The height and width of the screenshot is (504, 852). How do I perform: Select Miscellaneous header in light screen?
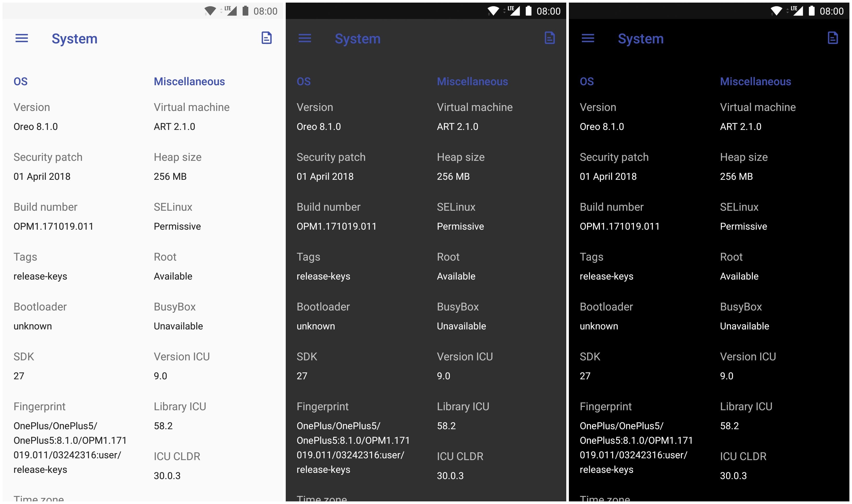coord(189,82)
